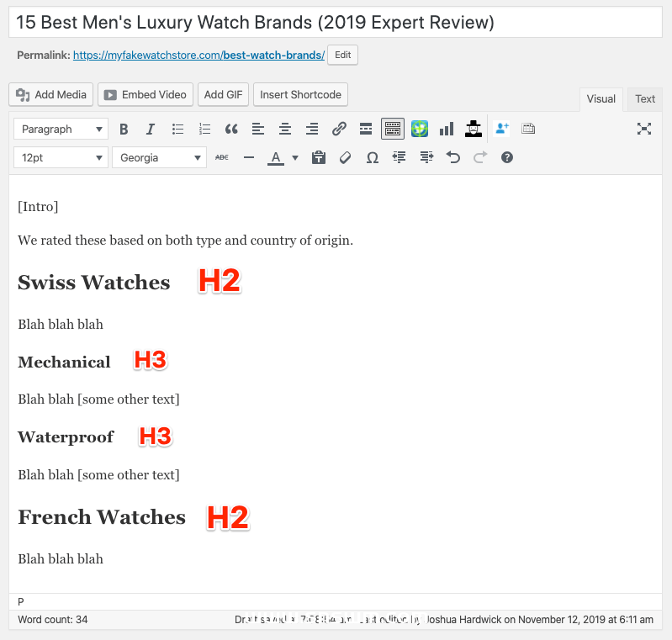
Task: Toggle strikethrough text formatting
Action: coord(222,157)
